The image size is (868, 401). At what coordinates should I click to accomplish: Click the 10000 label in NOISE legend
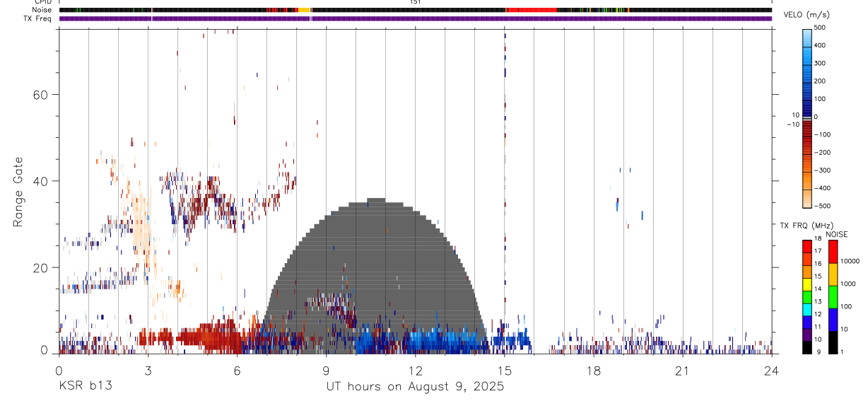coord(850,262)
